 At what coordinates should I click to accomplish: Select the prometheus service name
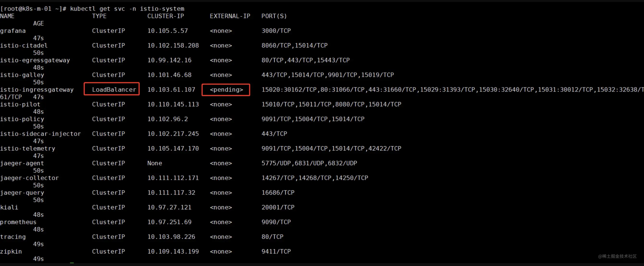18,222
